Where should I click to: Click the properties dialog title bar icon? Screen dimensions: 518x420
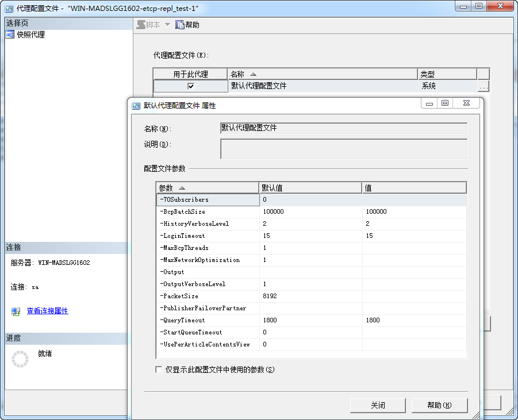tap(136, 106)
